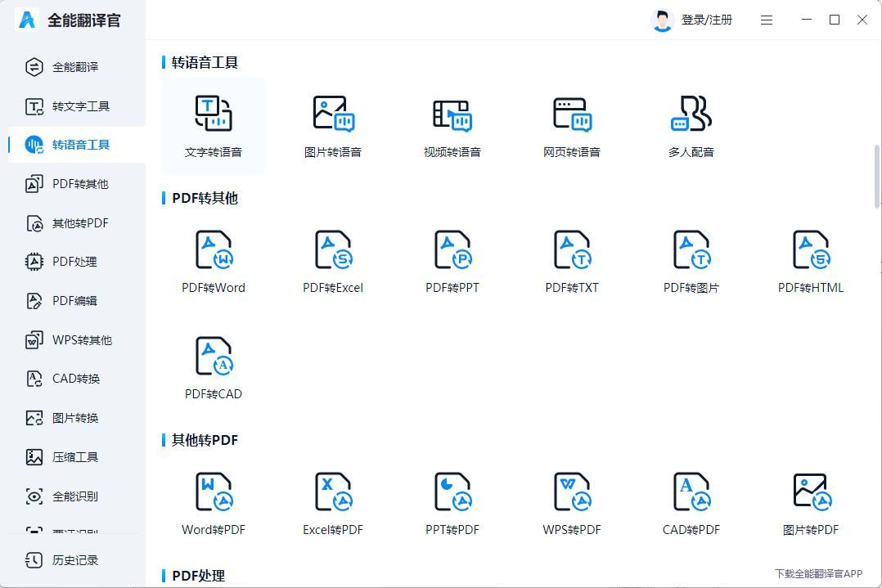Open the PDF转Word converter
882x588 pixels.
point(212,260)
